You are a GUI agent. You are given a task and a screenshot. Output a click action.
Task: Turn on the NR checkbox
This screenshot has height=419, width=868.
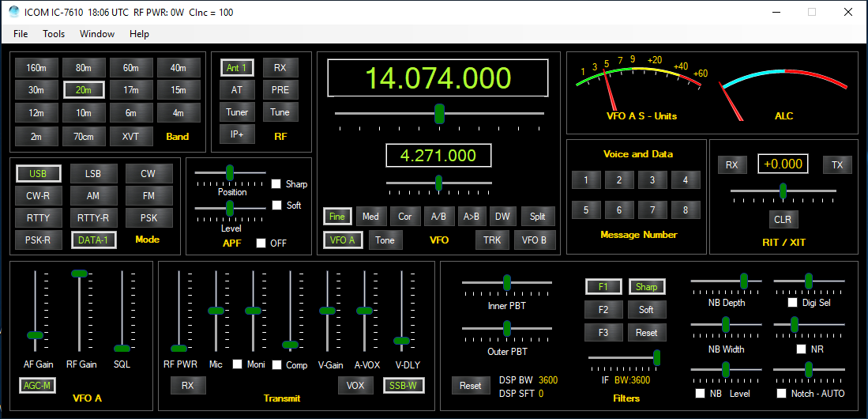point(801,349)
